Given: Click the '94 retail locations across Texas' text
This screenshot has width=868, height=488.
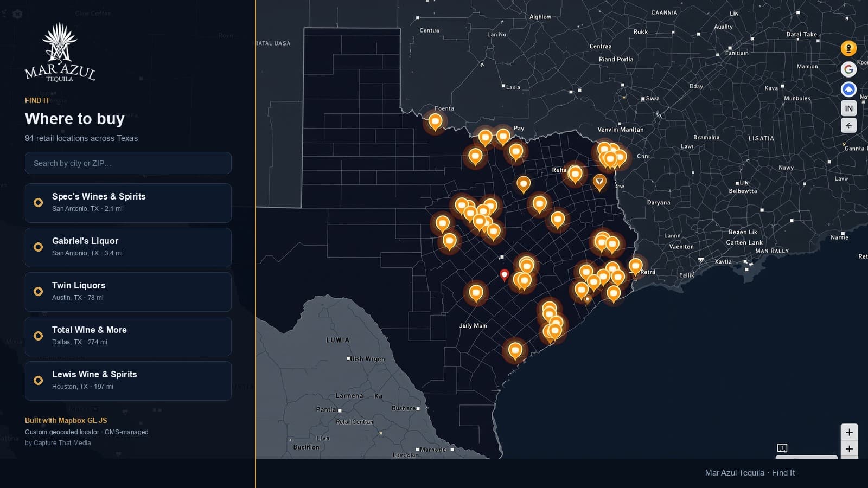Looking at the screenshot, I should 81,138.
